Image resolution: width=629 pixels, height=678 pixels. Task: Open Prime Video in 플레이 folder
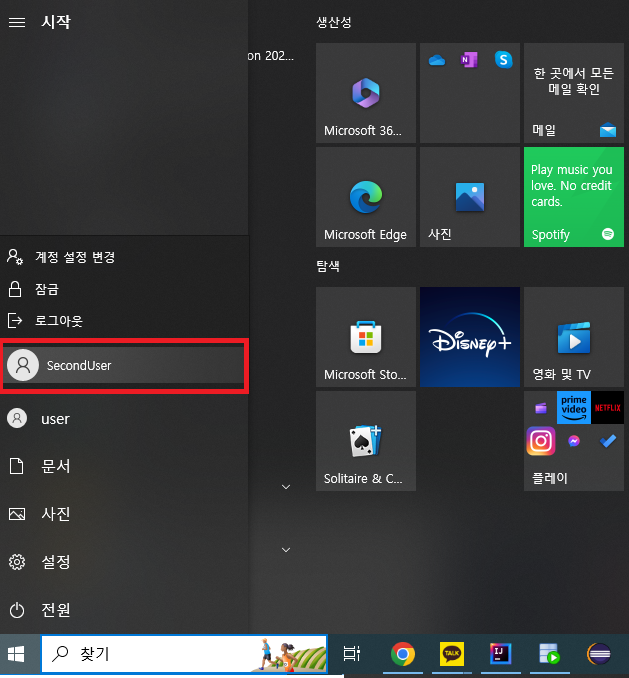point(574,408)
